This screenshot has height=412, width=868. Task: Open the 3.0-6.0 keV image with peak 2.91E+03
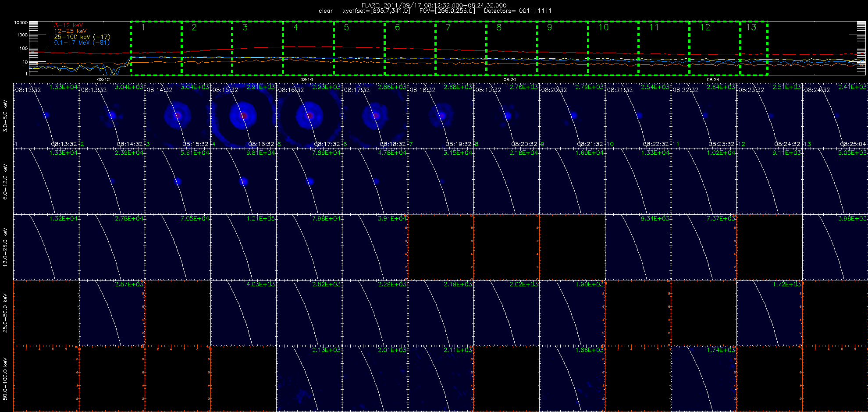(x=243, y=116)
